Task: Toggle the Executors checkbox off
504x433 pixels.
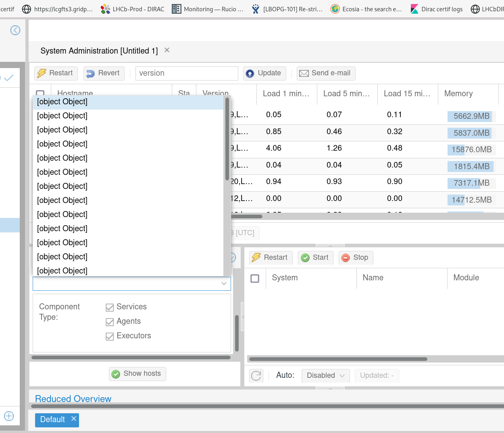Action: (x=110, y=336)
